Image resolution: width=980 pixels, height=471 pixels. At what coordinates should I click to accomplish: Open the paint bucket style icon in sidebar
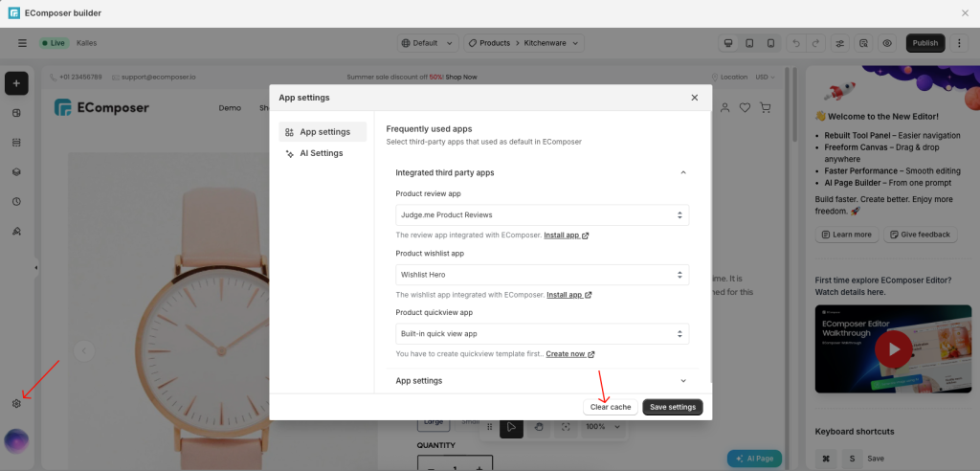coord(16,231)
